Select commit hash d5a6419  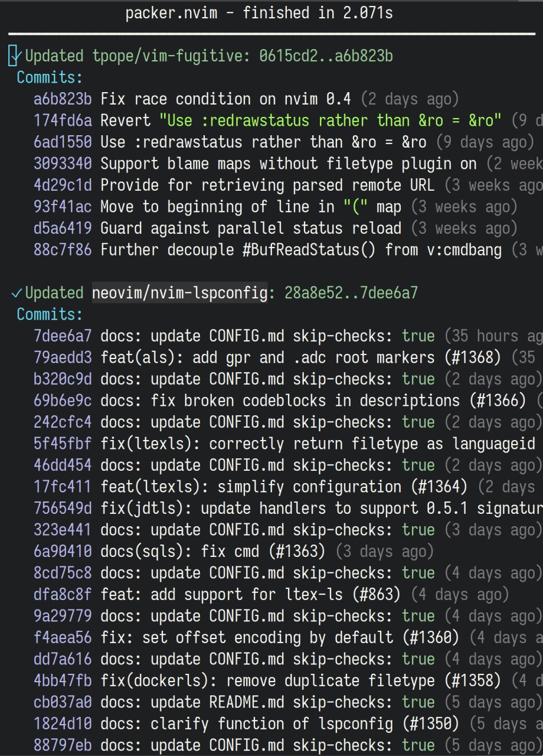[63, 228]
